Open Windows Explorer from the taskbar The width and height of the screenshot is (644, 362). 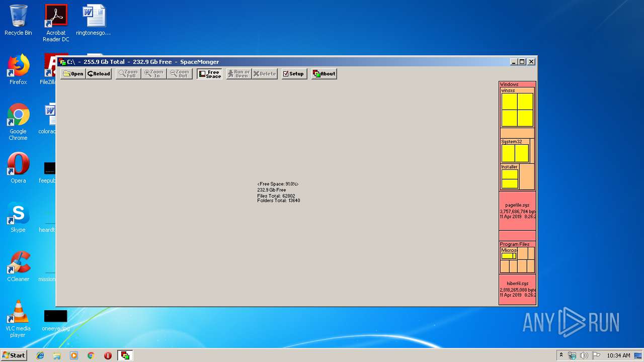tap(57, 355)
